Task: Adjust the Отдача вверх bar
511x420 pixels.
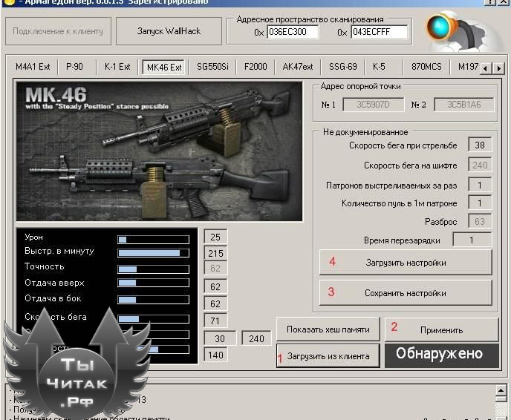Action: [153, 283]
